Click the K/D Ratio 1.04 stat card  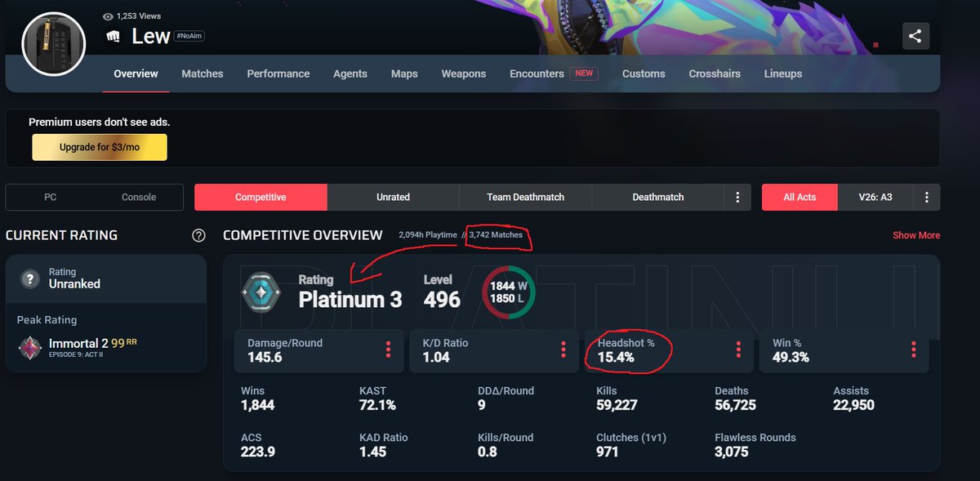click(494, 351)
